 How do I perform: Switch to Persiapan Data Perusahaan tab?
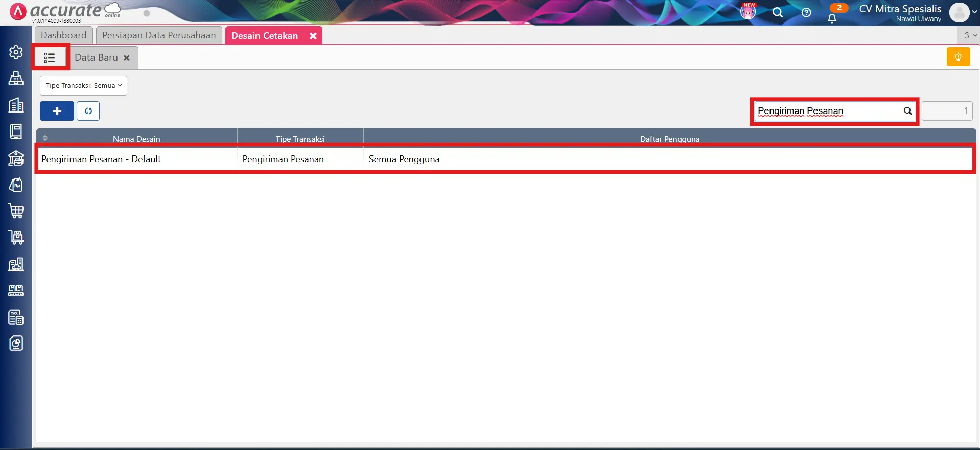point(159,35)
